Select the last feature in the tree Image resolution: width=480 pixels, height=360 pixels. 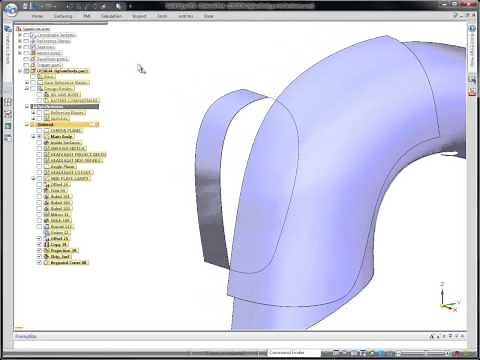click(x=68, y=263)
